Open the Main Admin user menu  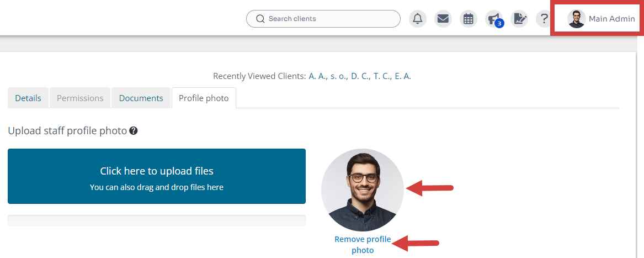611,19
